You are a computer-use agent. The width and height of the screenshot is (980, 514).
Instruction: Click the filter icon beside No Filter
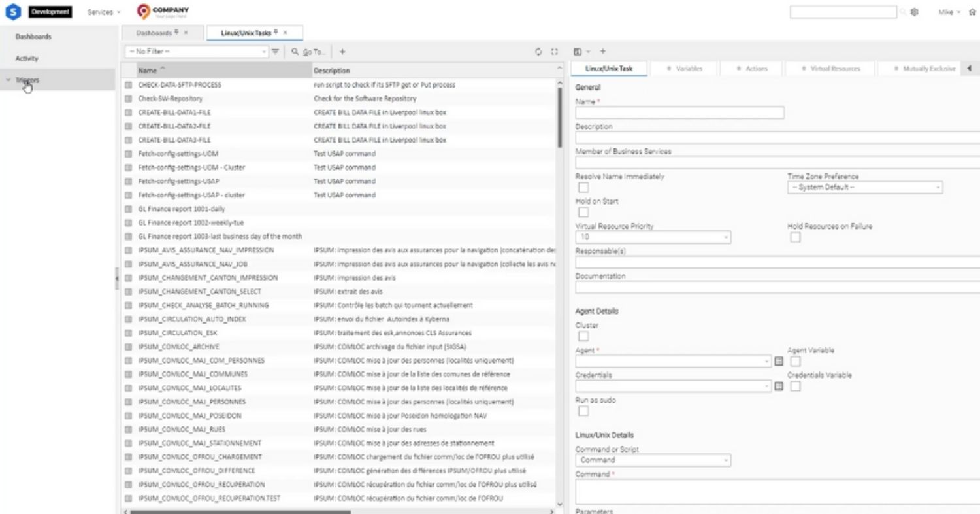click(x=275, y=52)
